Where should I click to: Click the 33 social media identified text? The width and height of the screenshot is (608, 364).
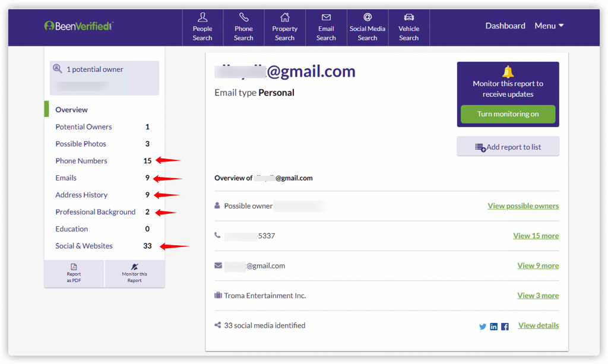point(264,325)
